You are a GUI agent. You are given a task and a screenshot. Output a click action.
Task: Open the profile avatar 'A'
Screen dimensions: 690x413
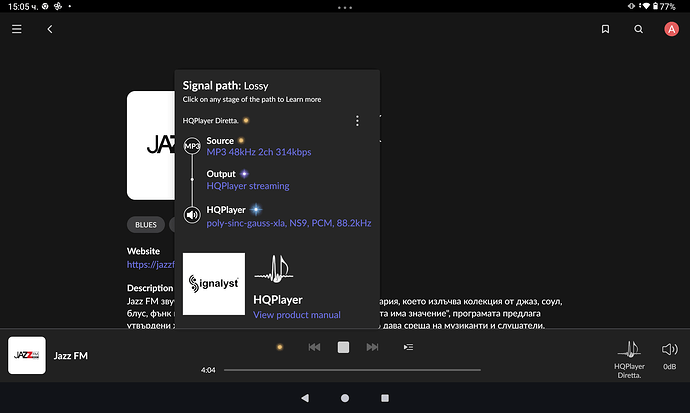point(671,29)
